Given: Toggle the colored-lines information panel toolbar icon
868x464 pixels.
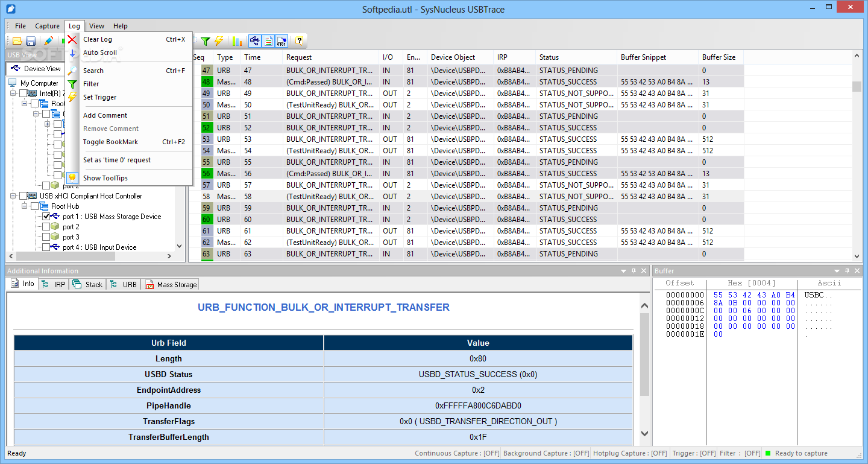Looking at the screenshot, I should click(269, 41).
